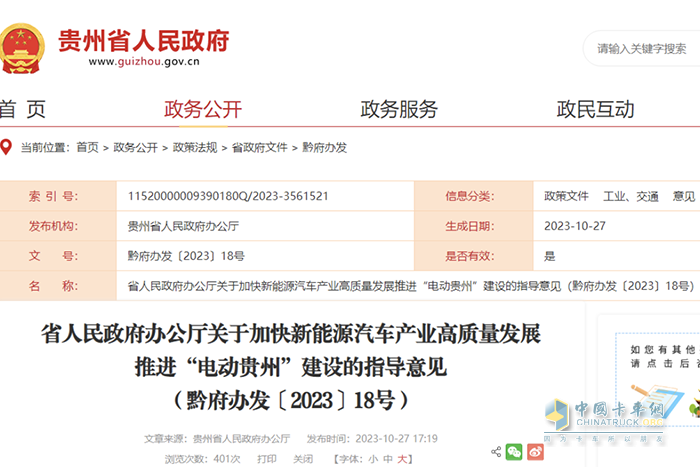Click the 关闭 close page button
700x467 pixels.
(x=302, y=458)
